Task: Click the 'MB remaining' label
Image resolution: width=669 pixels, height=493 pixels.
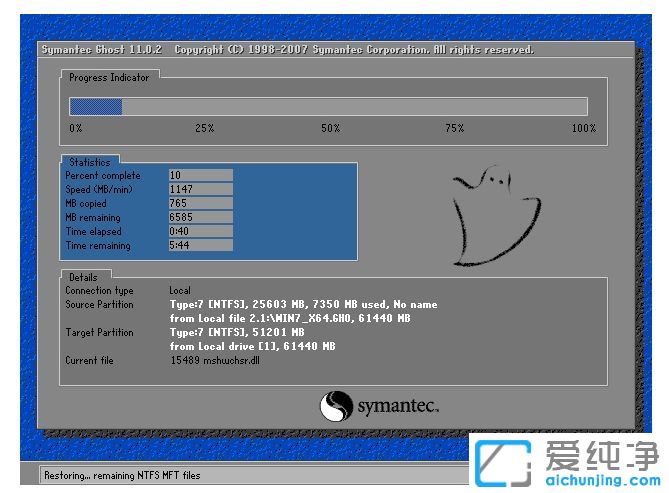Action: pos(93,218)
